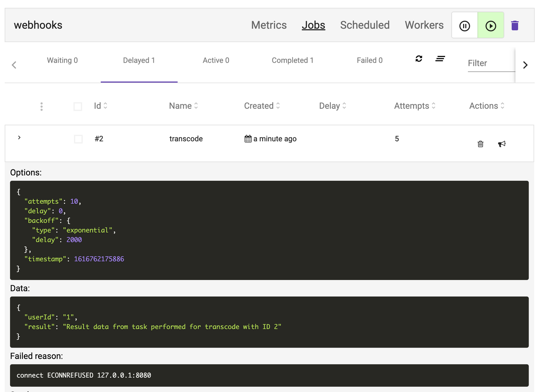Viewport: 539px width, 392px height.
Task: Open the Scheduled jobs view
Action: (365, 25)
